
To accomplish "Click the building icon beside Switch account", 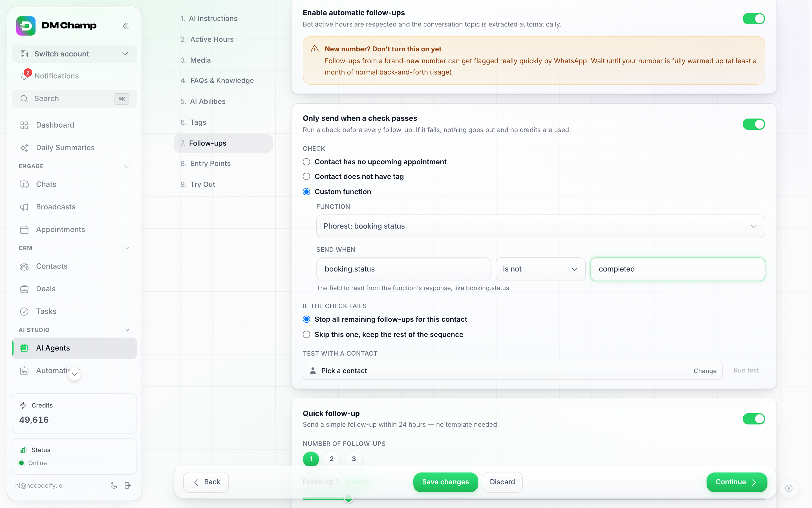I will pos(24,54).
